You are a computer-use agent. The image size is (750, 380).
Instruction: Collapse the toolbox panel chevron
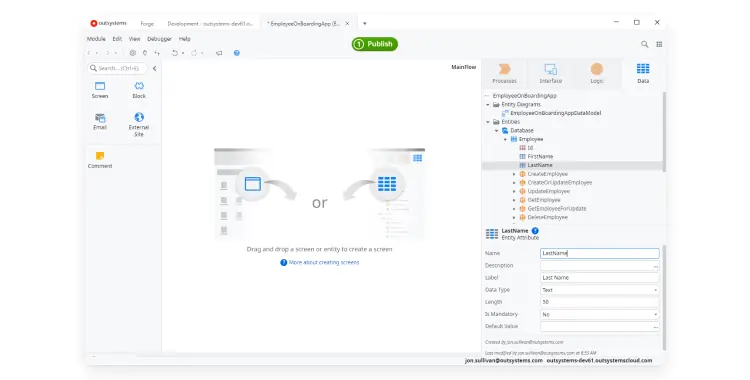(154, 68)
